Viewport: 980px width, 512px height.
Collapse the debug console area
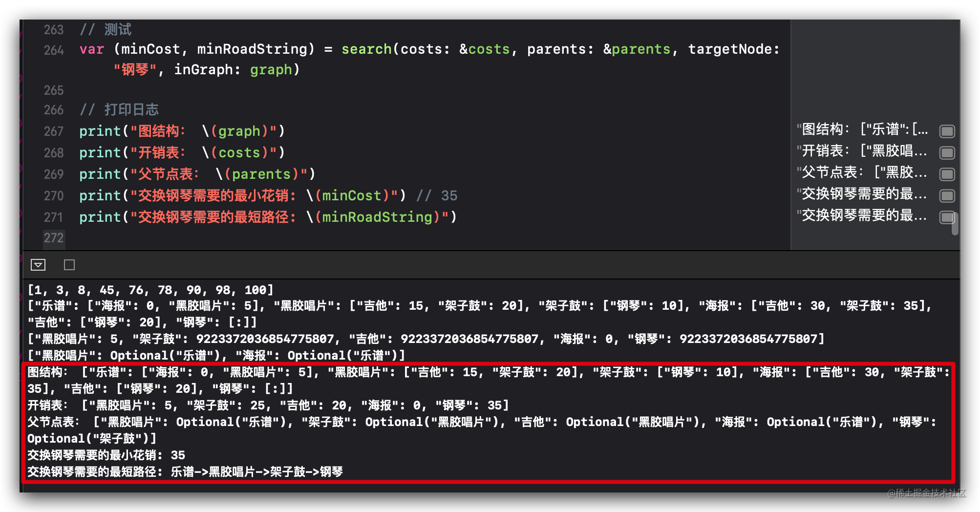point(38,265)
